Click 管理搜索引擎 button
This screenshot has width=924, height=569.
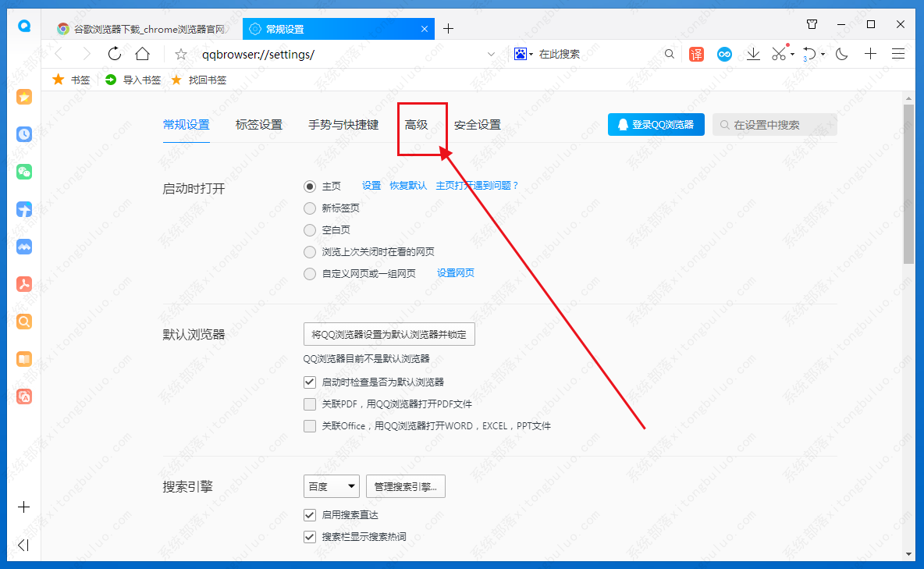(406, 486)
